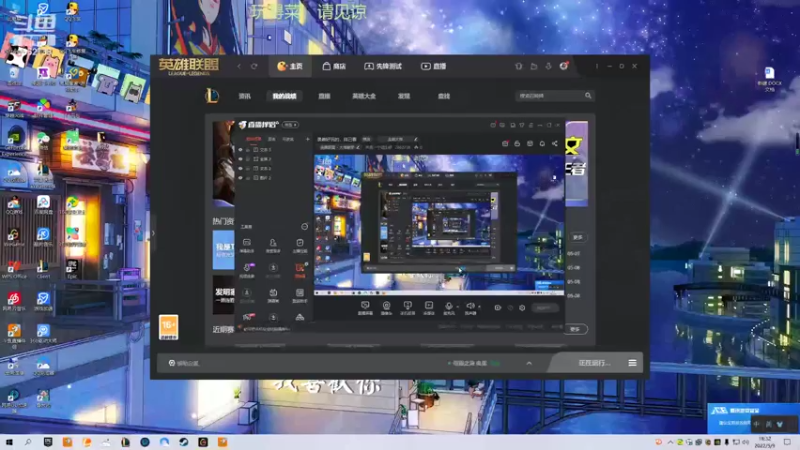This screenshot has height=450, width=800.
Task: Click the start streaming pill button
Action: (544, 308)
